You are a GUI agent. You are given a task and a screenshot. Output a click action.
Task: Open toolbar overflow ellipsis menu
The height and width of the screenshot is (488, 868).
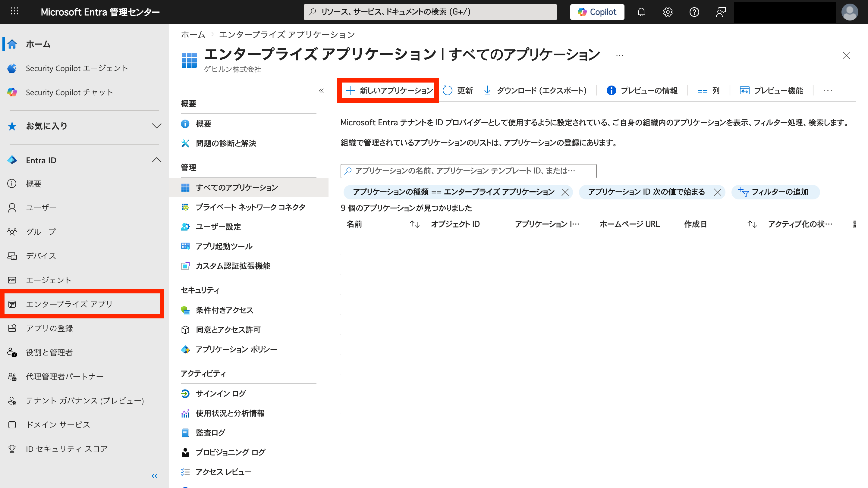click(828, 91)
